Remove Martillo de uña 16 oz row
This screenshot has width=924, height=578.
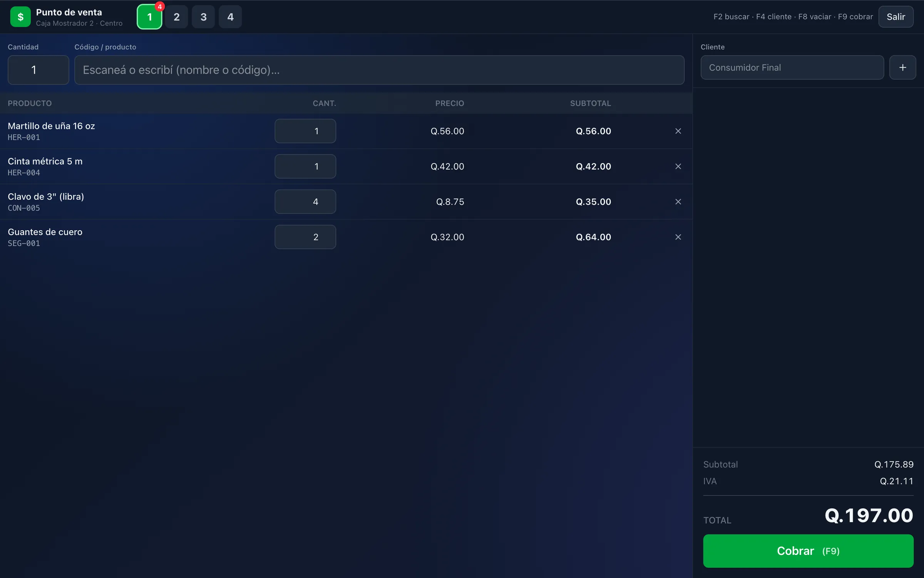(x=678, y=131)
